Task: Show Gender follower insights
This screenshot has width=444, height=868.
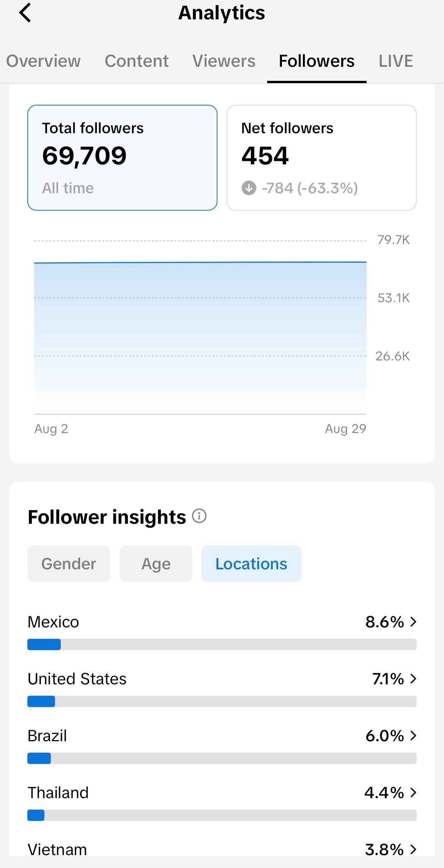Action: [x=69, y=564]
